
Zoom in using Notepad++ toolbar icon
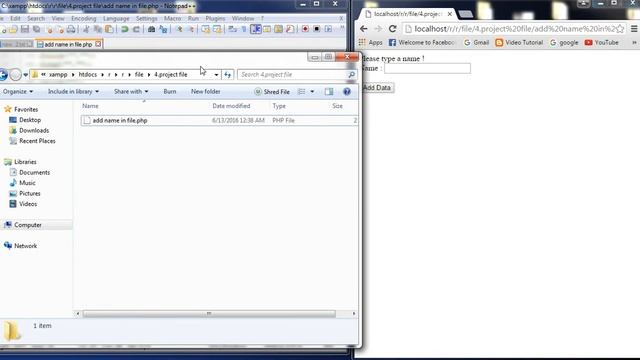coord(179,29)
